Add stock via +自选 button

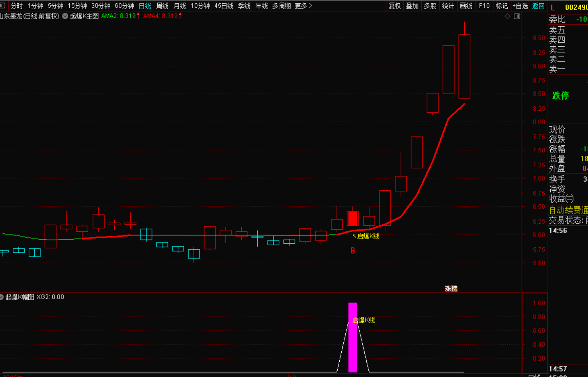click(x=520, y=6)
